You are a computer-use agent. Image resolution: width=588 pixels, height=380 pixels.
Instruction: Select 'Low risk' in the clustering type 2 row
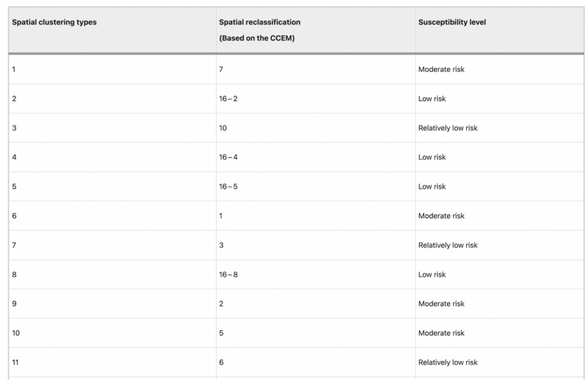432,99
